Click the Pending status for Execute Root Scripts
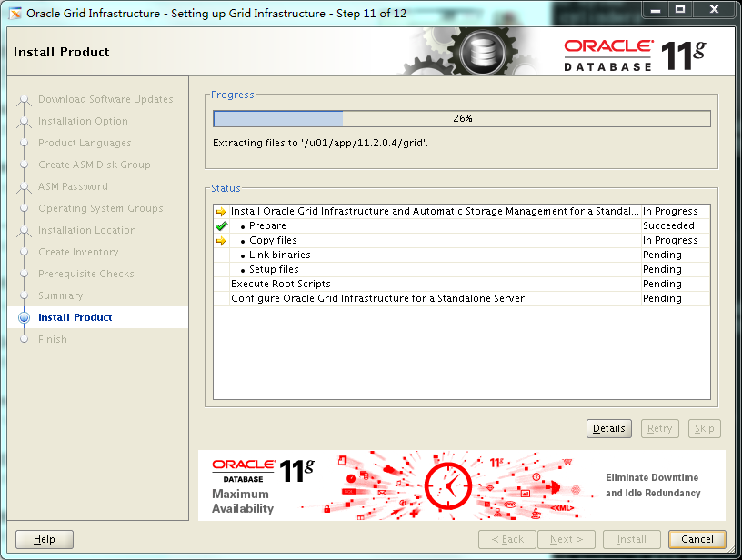742x560 pixels. point(662,285)
